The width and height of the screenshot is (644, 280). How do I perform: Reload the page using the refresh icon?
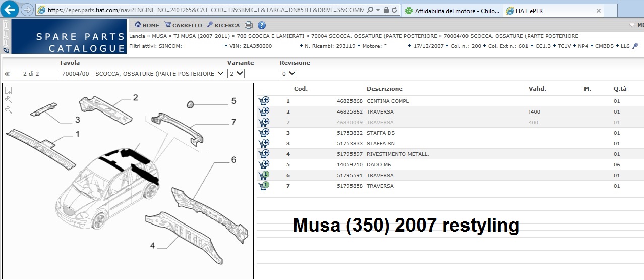point(394,10)
